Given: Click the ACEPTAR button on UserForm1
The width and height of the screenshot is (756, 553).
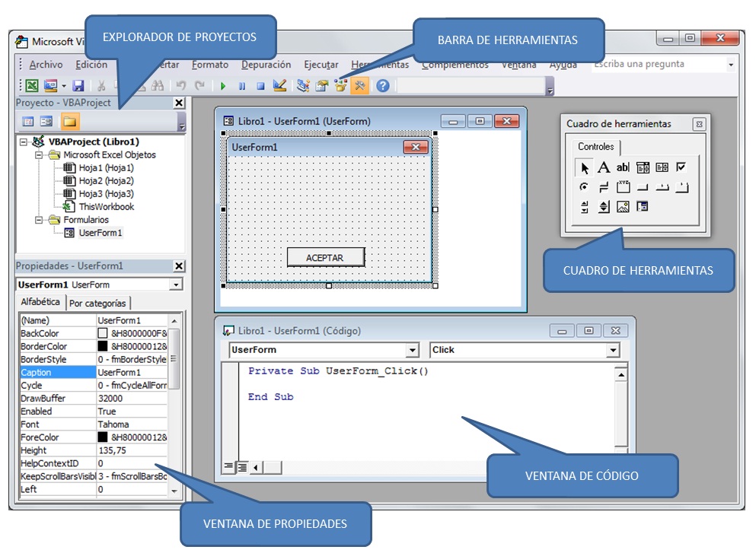Looking at the screenshot, I should pyautogui.click(x=325, y=258).
